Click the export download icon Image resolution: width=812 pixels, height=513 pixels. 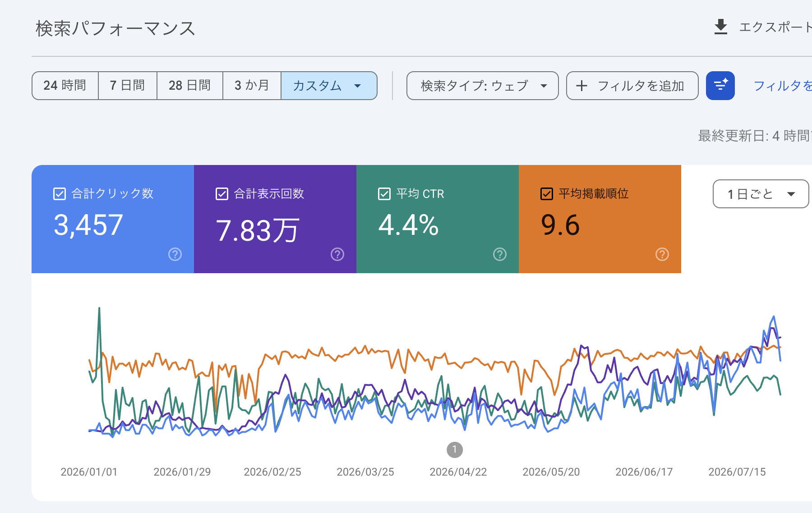[721, 27]
